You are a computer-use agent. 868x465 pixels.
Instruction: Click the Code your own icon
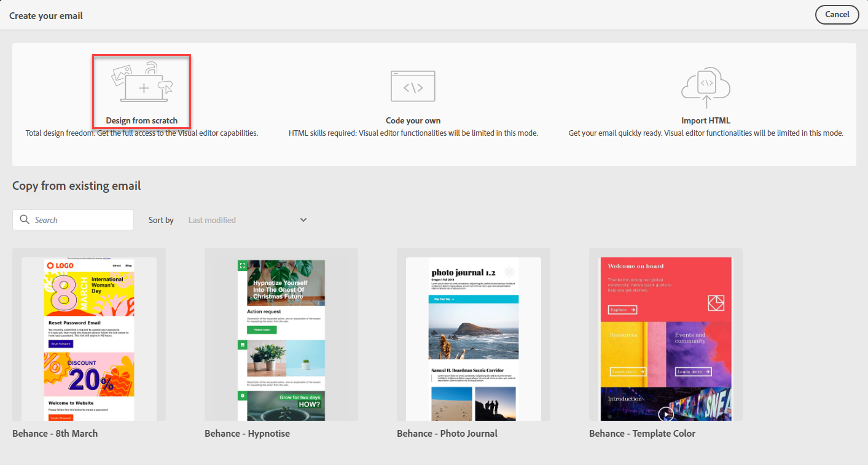click(413, 86)
